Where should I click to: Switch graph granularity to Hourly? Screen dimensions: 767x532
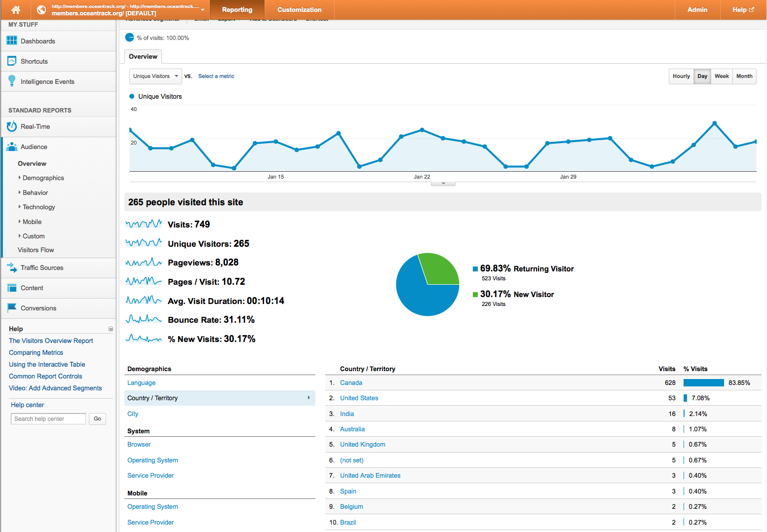coord(681,76)
